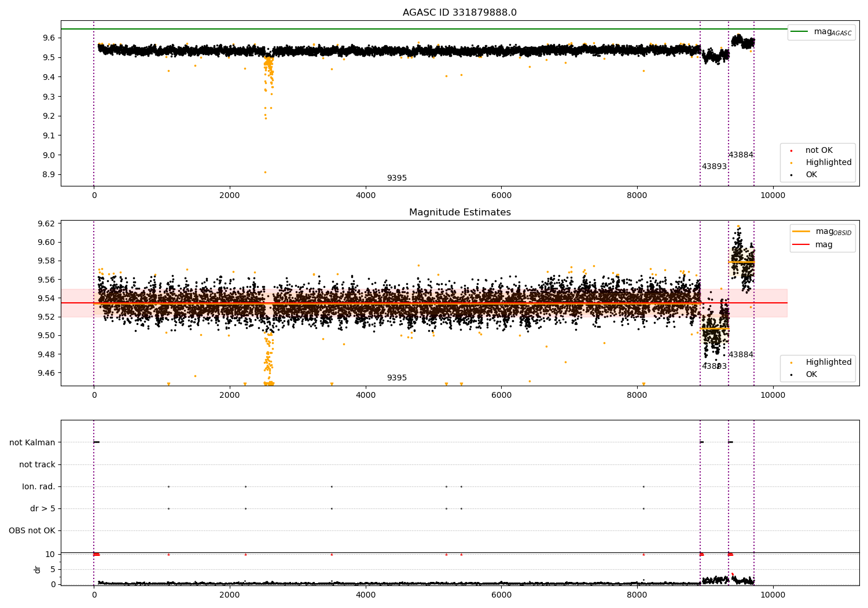Click the 'OBS not OK' y-axis label
This screenshot has width=868, height=608.
point(32,530)
